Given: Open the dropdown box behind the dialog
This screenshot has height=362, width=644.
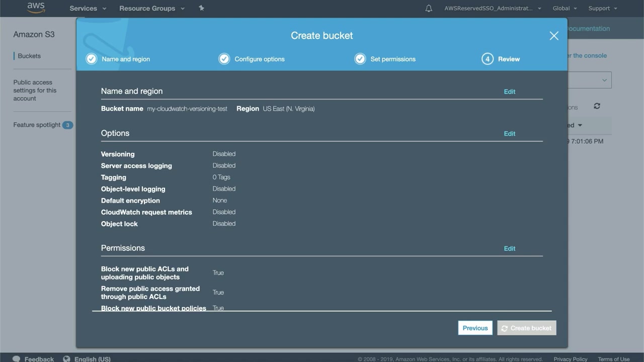Looking at the screenshot, I should (590, 80).
